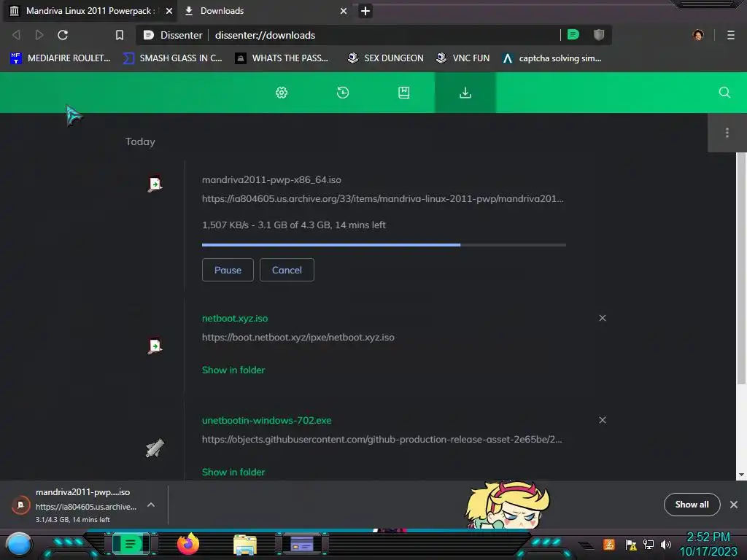Expand the mandriva download shelf item chevron
This screenshot has height=560, width=747.
click(150, 505)
